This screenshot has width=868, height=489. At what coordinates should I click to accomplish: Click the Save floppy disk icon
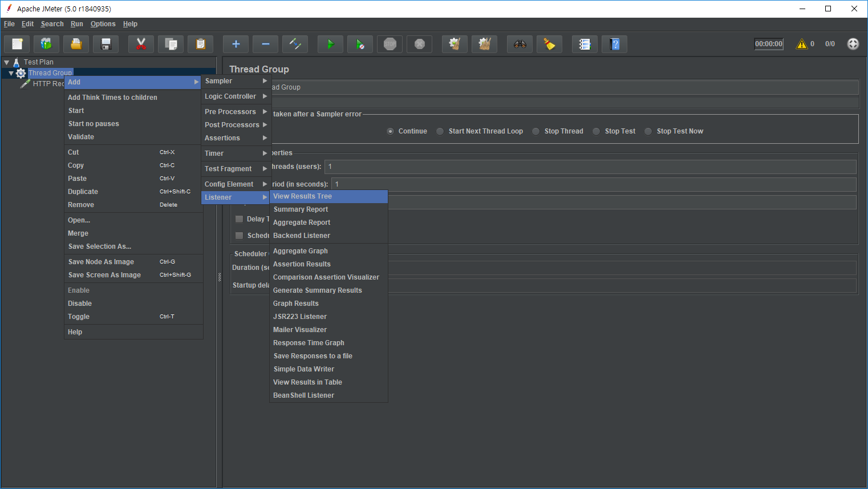(106, 44)
